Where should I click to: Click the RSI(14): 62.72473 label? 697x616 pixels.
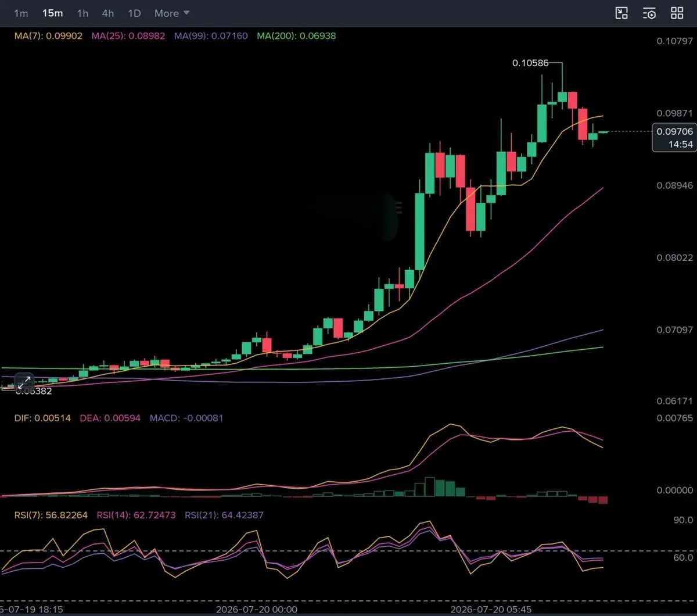(x=136, y=515)
